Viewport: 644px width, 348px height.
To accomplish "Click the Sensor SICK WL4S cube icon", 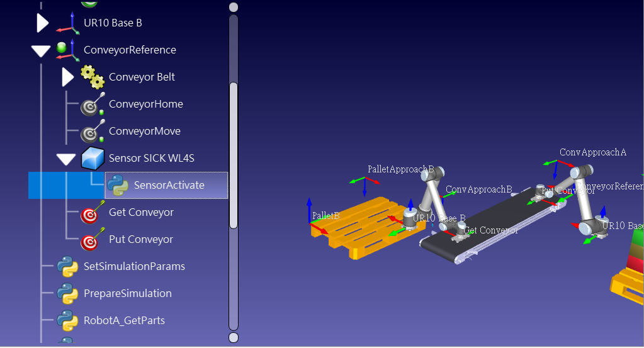I will (x=92, y=159).
